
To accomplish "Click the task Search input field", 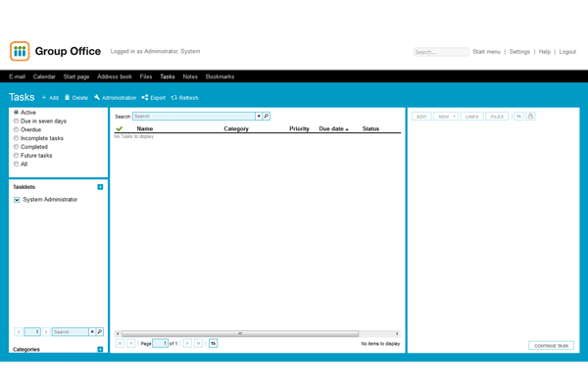I will [x=193, y=117].
